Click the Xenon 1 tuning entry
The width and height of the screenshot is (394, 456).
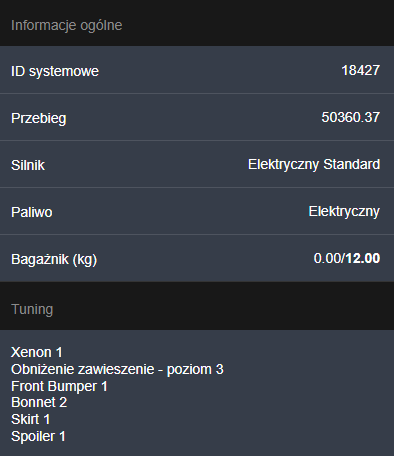pyautogui.click(x=37, y=352)
